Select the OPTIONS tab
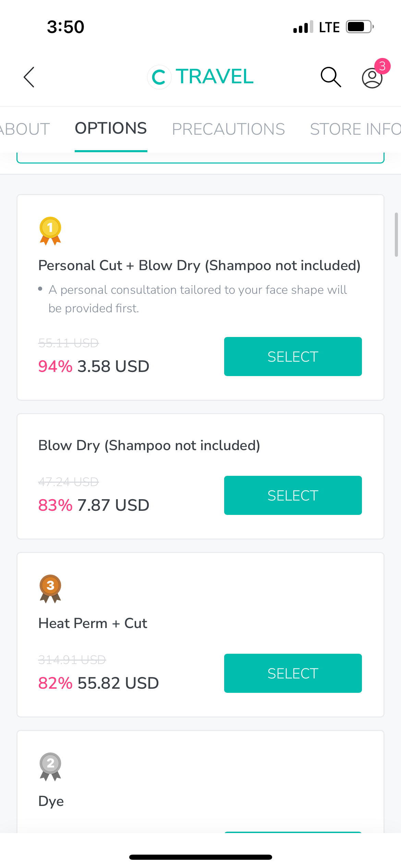The width and height of the screenshot is (401, 868). [111, 129]
